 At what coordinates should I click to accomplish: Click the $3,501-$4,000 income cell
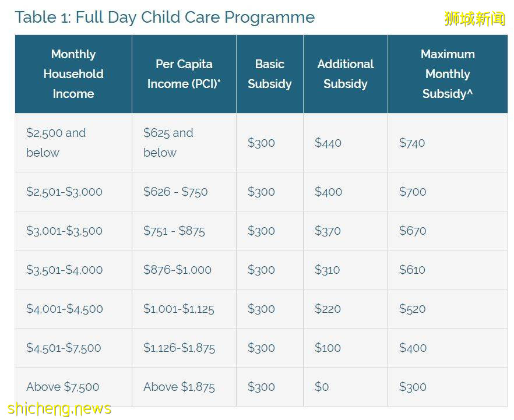click(x=64, y=270)
